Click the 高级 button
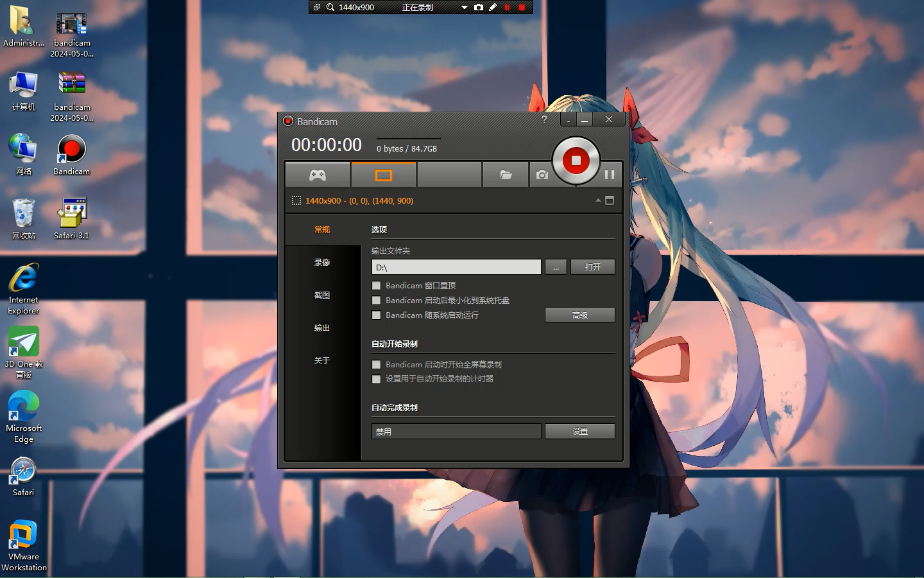 click(x=580, y=315)
